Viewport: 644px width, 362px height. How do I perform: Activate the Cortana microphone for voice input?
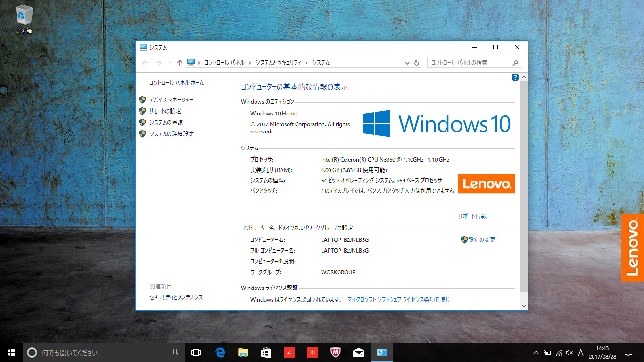(175, 353)
